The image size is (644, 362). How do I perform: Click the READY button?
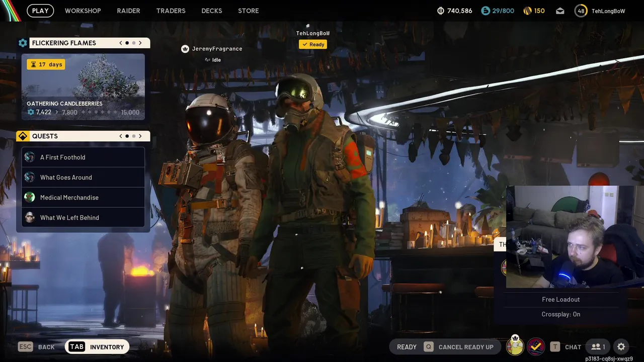(407, 347)
